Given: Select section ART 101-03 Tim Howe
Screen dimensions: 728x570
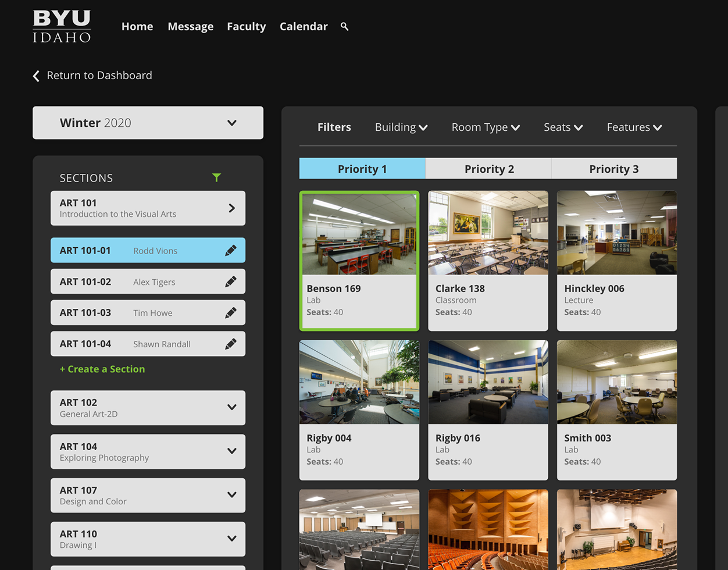Looking at the screenshot, I should pos(148,313).
